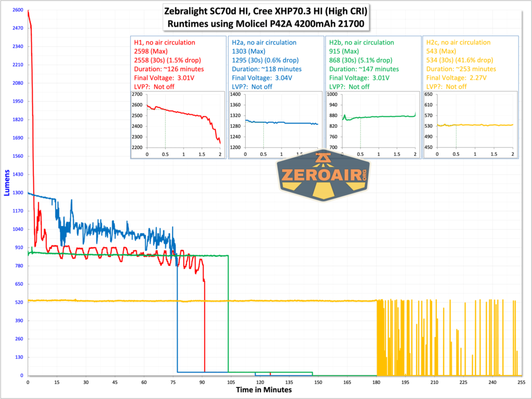This screenshot has height=399, width=532.
Task: Open the H2c yellow two-minute inset chart
Action: pyautogui.click(x=470, y=125)
